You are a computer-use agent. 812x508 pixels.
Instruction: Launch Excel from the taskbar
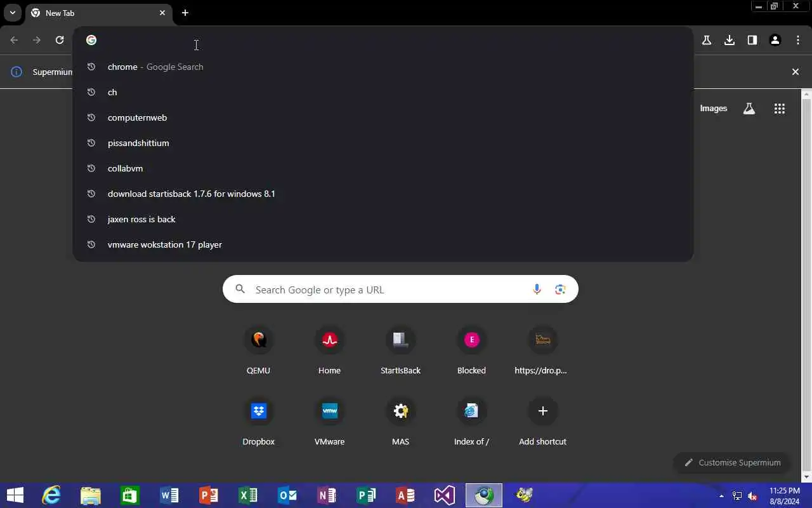point(248,495)
